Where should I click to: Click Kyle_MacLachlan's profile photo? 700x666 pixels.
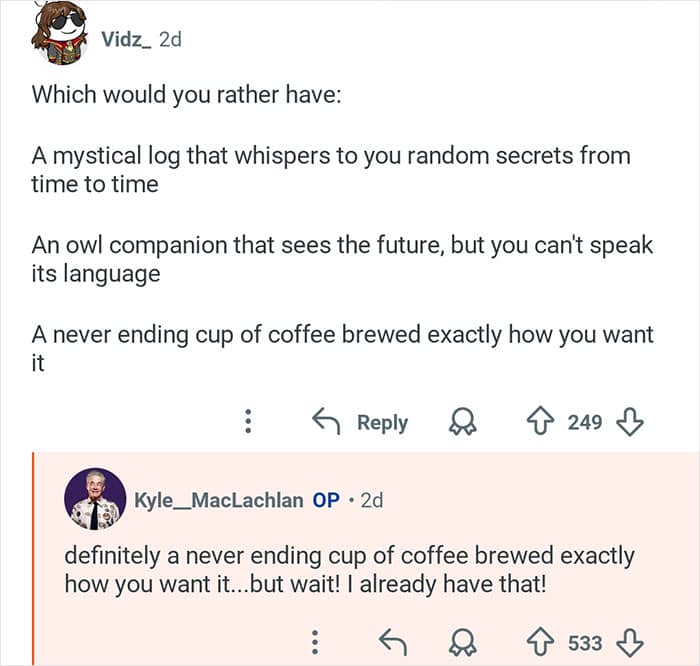pos(95,499)
